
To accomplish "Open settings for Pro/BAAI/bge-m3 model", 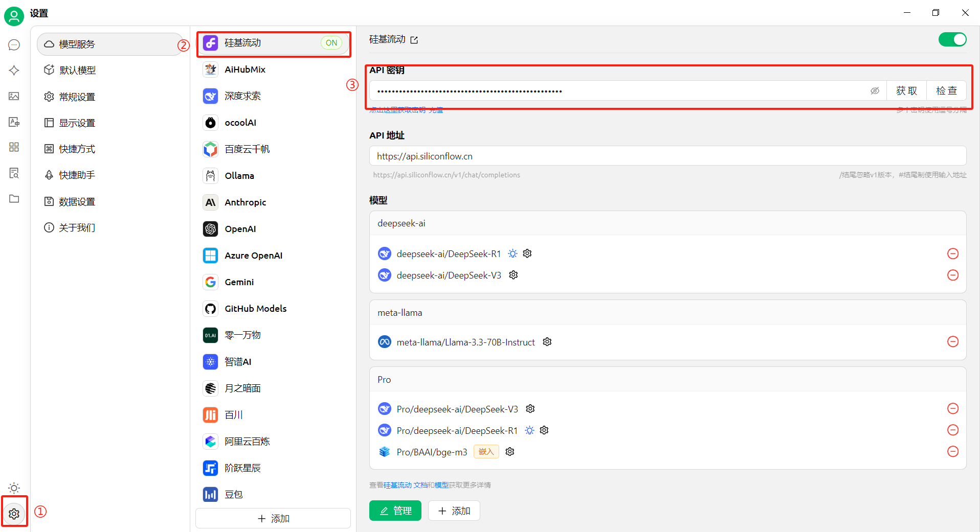I will [x=510, y=452].
